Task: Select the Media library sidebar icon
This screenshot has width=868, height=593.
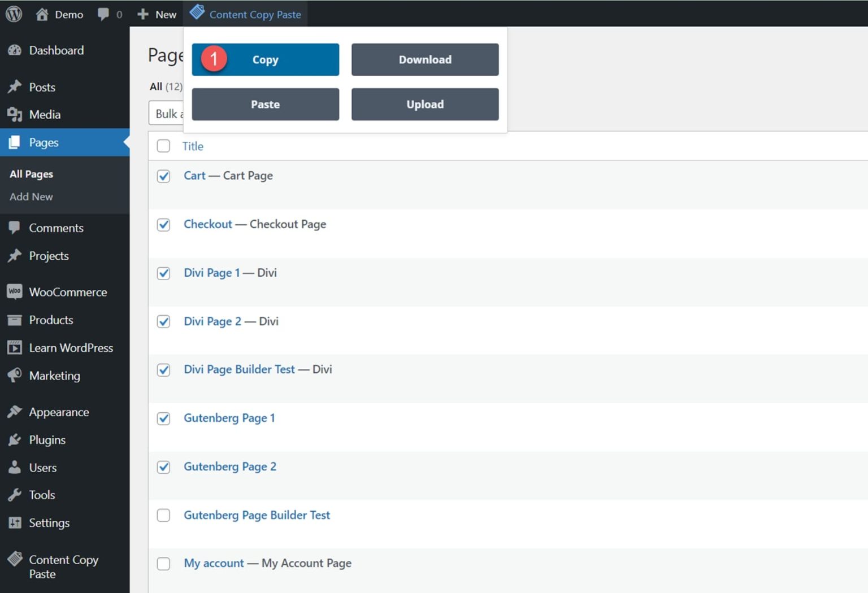Action: click(15, 114)
